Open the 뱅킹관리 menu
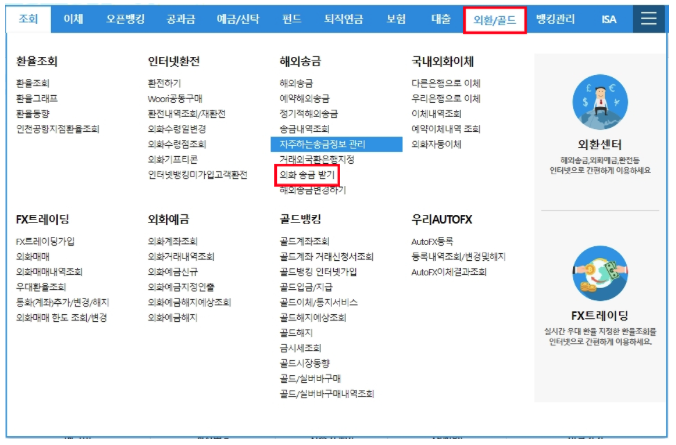The width and height of the screenshot is (676, 445). pyautogui.click(x=555, y=19)
